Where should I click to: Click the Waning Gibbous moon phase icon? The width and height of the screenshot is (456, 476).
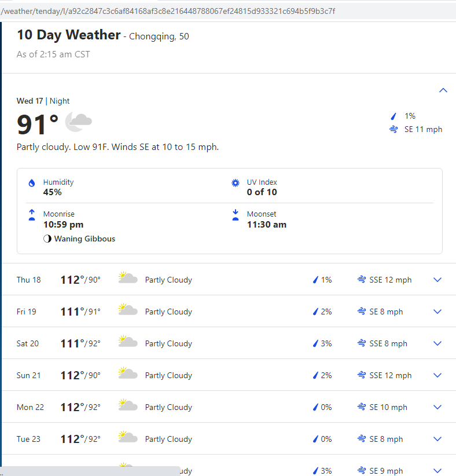click(47, 239)
